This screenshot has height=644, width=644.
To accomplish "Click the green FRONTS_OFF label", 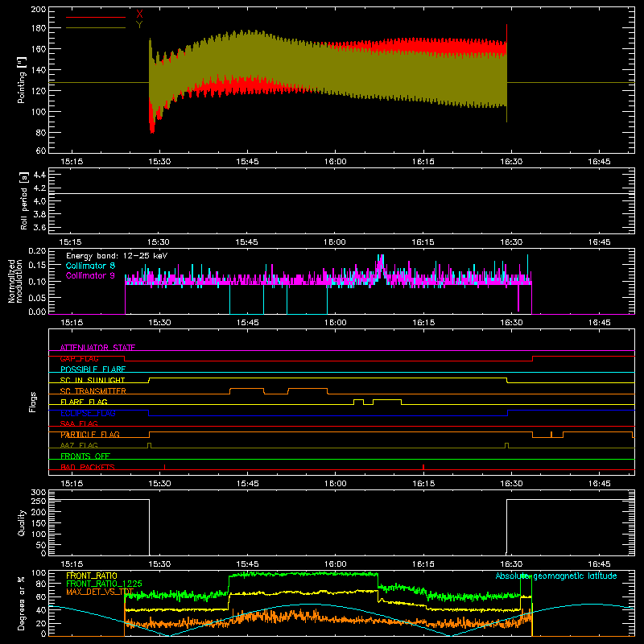I will (x=85, y=456).
